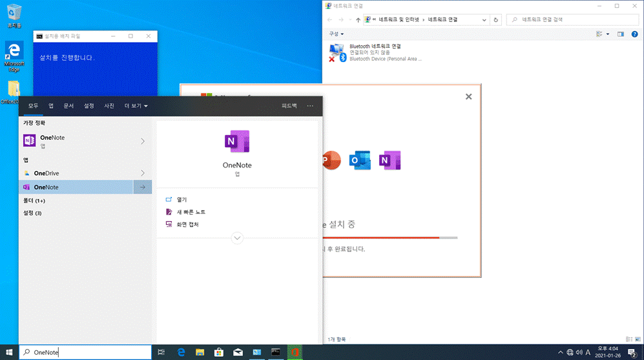
Task: Open volume tray icon
Action: tap(579, 352)
